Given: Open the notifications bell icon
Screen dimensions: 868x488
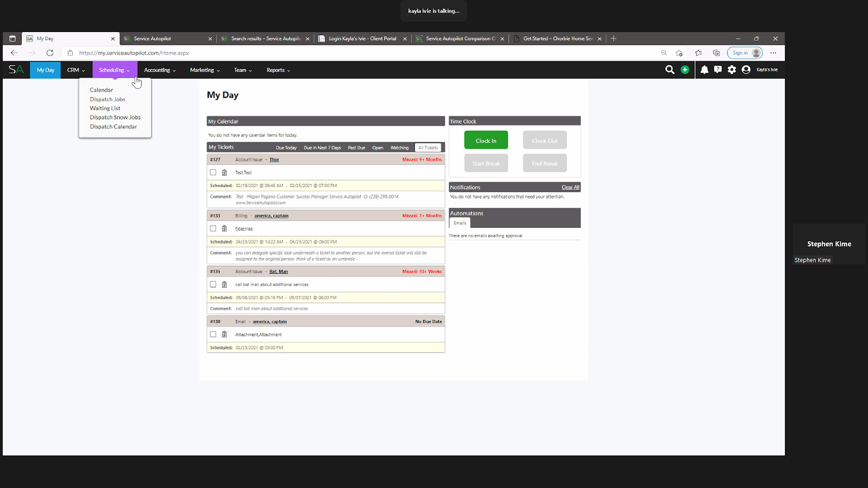Looking at the screenshot, I should click(x=704, y=69).
